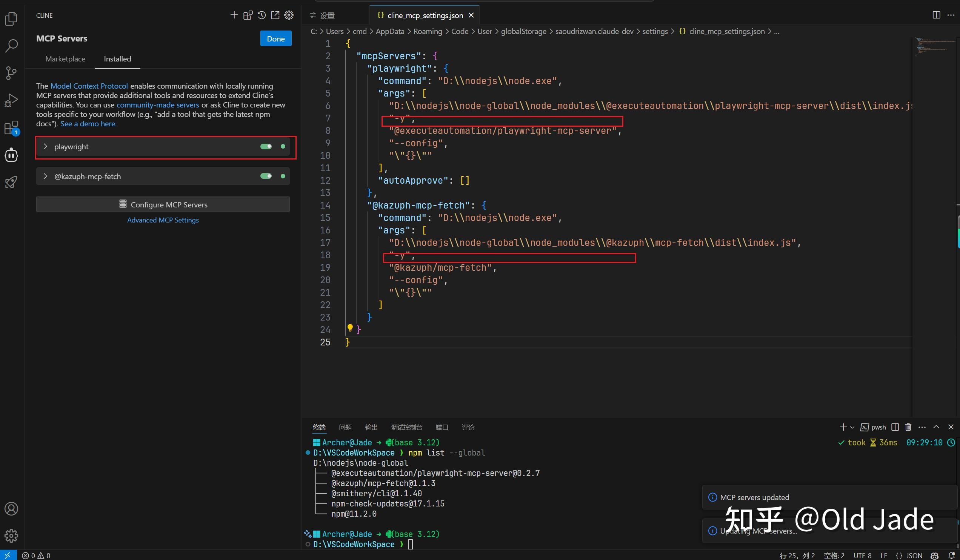Screen dimensions: 960x560
Task: Open the Cline extension in the activity bar
Action: pos(11,155)
